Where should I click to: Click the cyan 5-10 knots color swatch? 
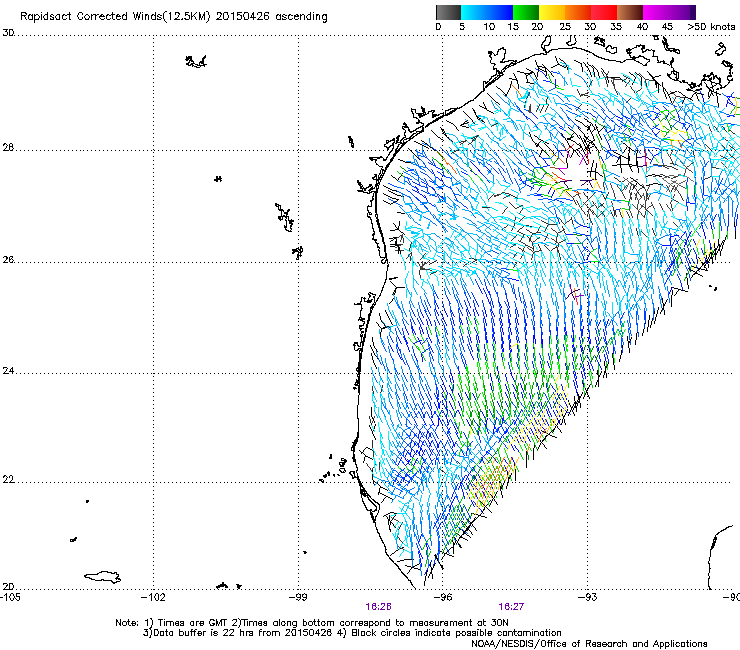click(474, 12)
